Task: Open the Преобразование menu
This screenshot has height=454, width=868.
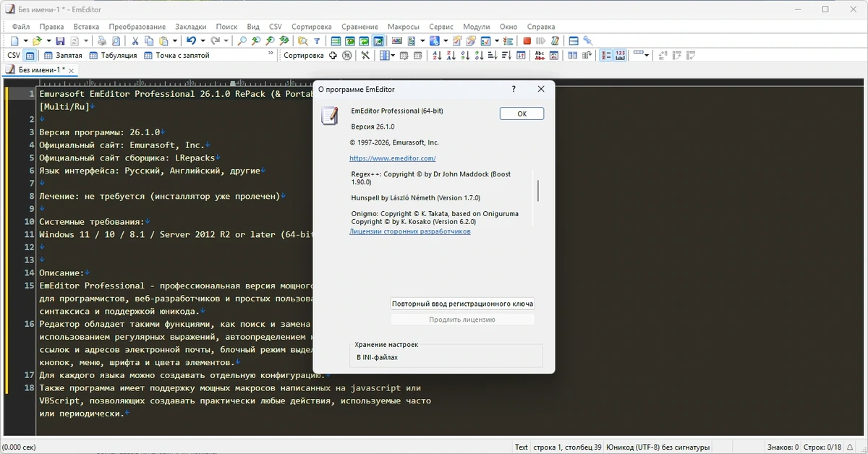Action: tap(137, 27)
